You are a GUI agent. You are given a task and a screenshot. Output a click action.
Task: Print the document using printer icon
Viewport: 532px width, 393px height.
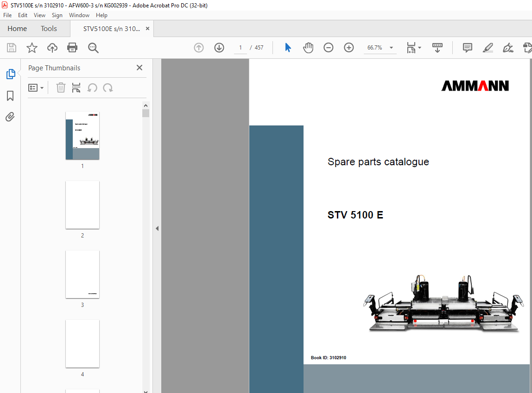[72, 48]
